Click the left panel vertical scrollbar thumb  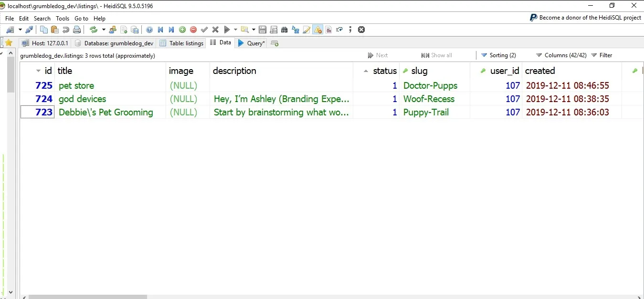click(11, 74)
